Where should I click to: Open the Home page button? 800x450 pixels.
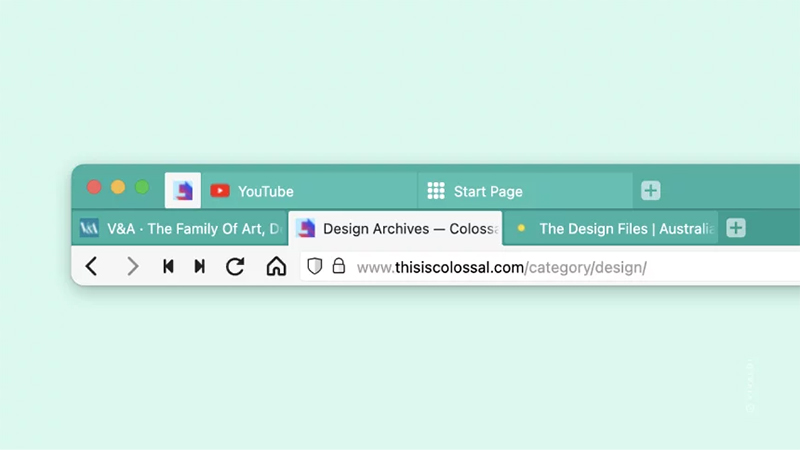click(x=276, y=266)
